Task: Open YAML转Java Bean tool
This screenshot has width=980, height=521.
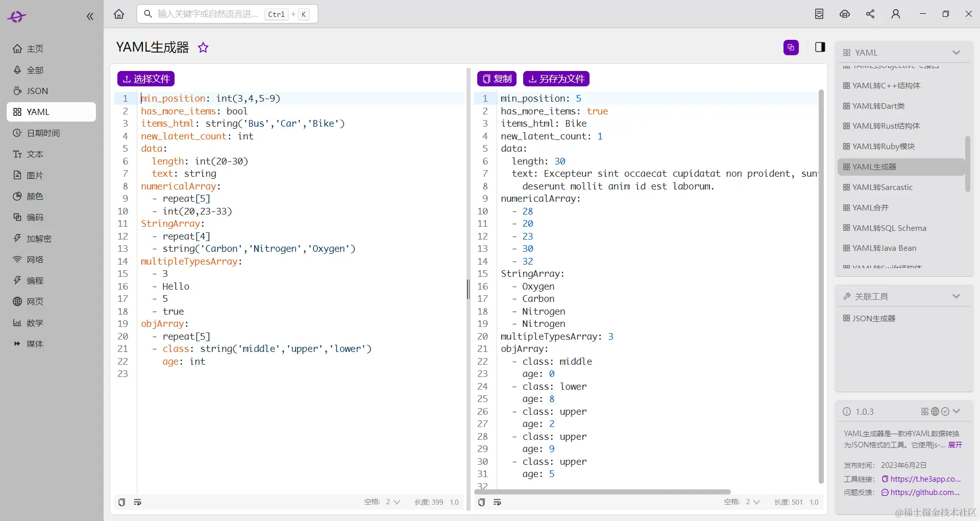Action: point(901,248)
